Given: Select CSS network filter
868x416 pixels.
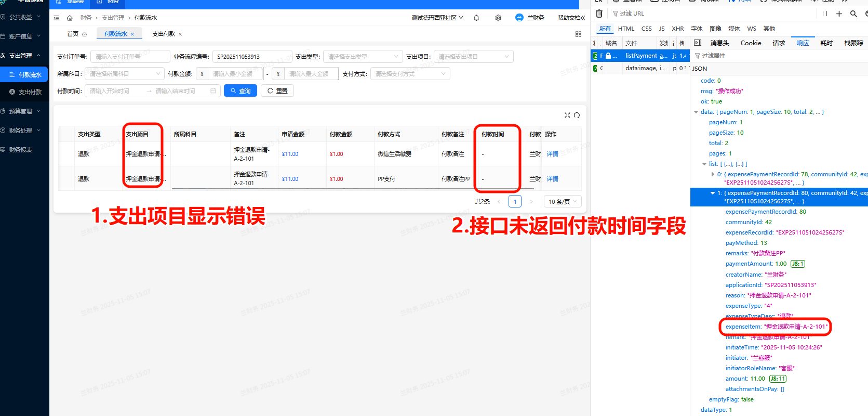Looking at the screenshot, I should 646,29.
